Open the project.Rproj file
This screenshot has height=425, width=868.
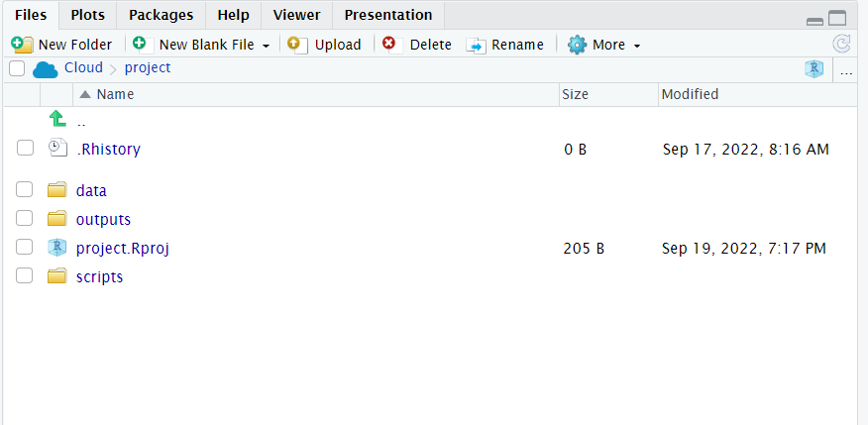click(x=122, y=248)
